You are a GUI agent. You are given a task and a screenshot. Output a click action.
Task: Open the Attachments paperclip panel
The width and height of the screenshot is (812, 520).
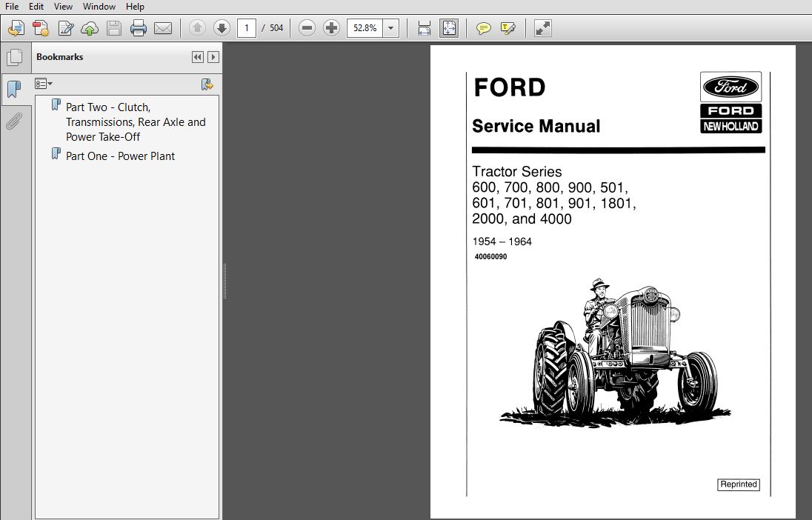point(15,121)
